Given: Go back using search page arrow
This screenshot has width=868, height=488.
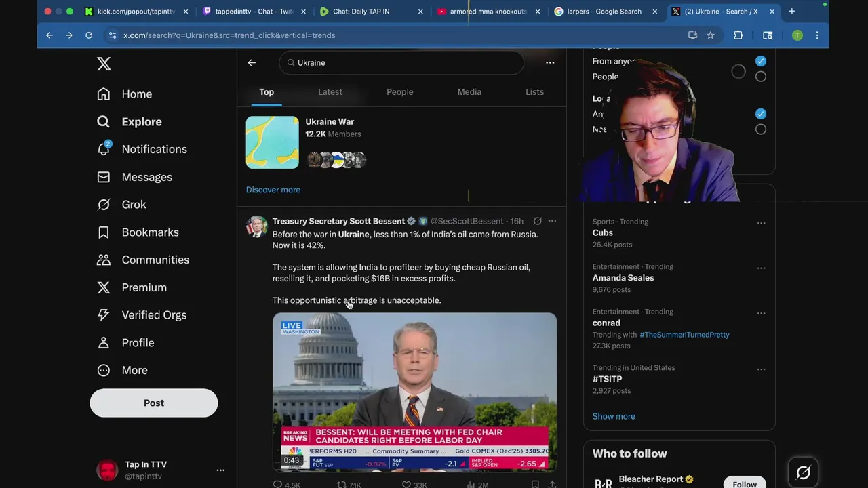Looking at the screenshot, I should (252, 62).
